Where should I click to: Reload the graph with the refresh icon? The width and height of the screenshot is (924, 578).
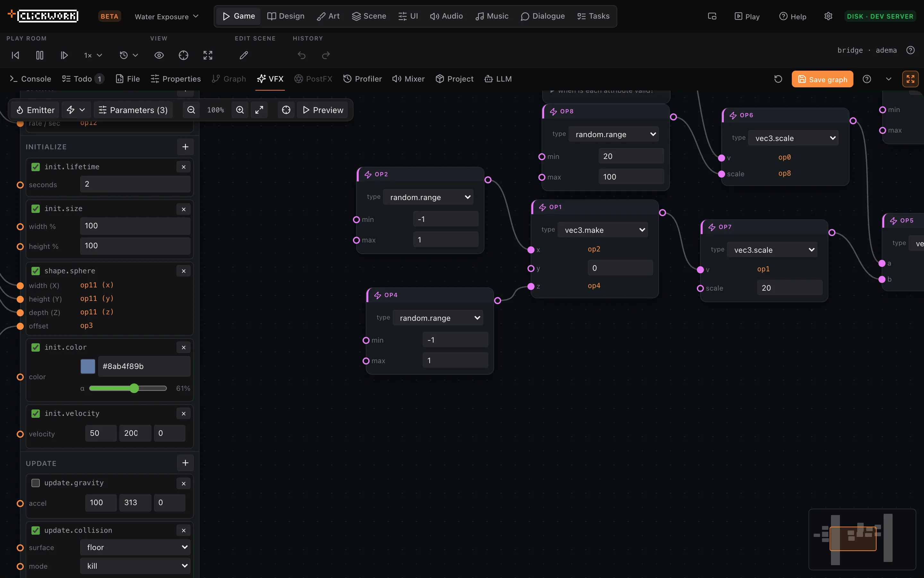pos(778,79)
